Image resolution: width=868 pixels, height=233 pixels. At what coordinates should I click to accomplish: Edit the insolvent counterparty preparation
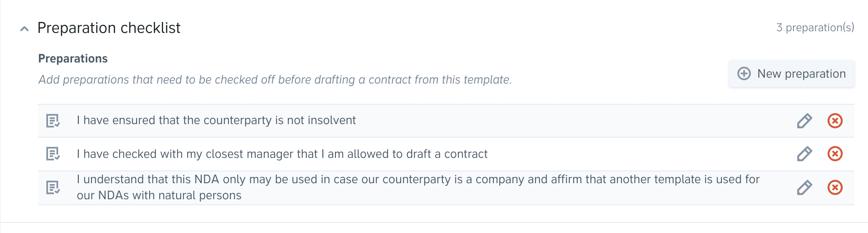coord(804,121)
